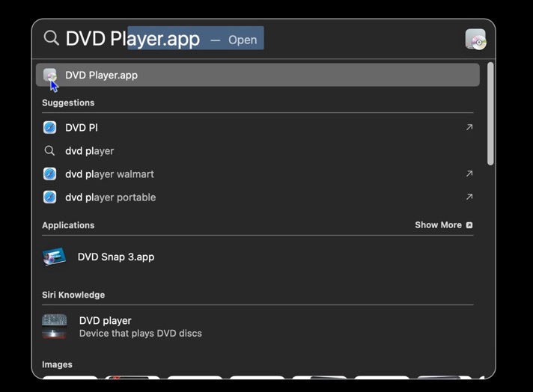Select the 'DVD Pl' Safari suggestion
533x392 pixels.
click(x=258, y=128)
